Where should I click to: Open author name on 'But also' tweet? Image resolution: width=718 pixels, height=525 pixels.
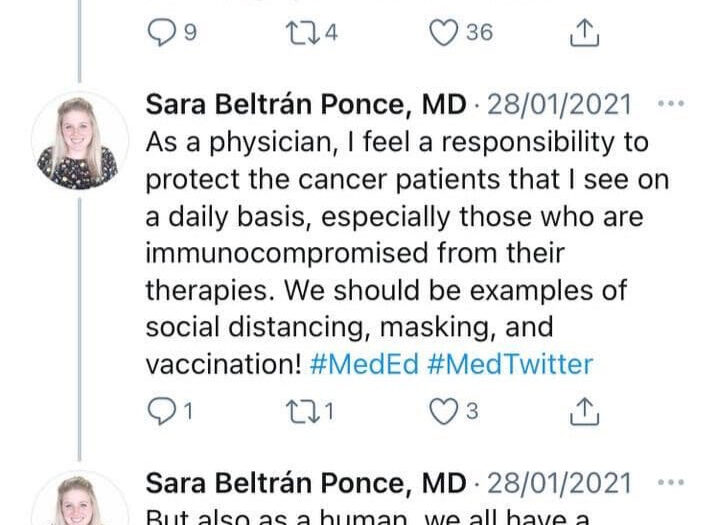pos(305,483)
